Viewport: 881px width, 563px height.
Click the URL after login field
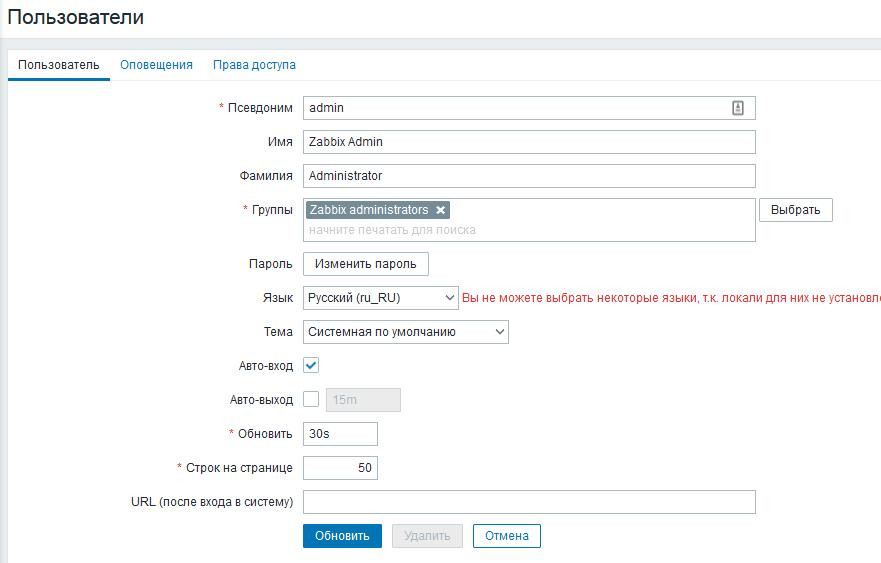[529, 502]
